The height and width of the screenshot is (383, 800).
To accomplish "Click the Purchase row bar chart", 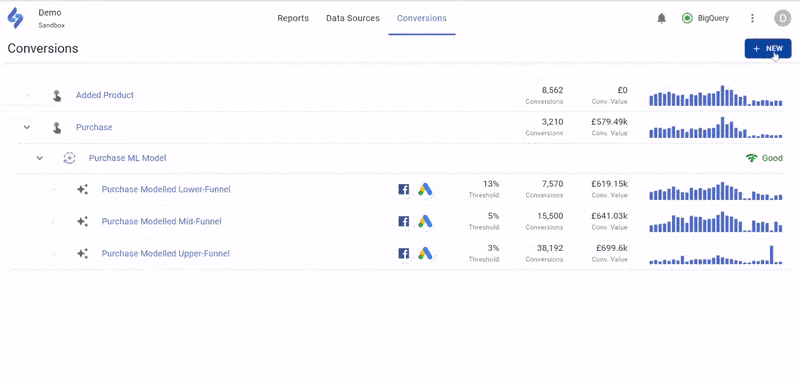I will 715,127.
